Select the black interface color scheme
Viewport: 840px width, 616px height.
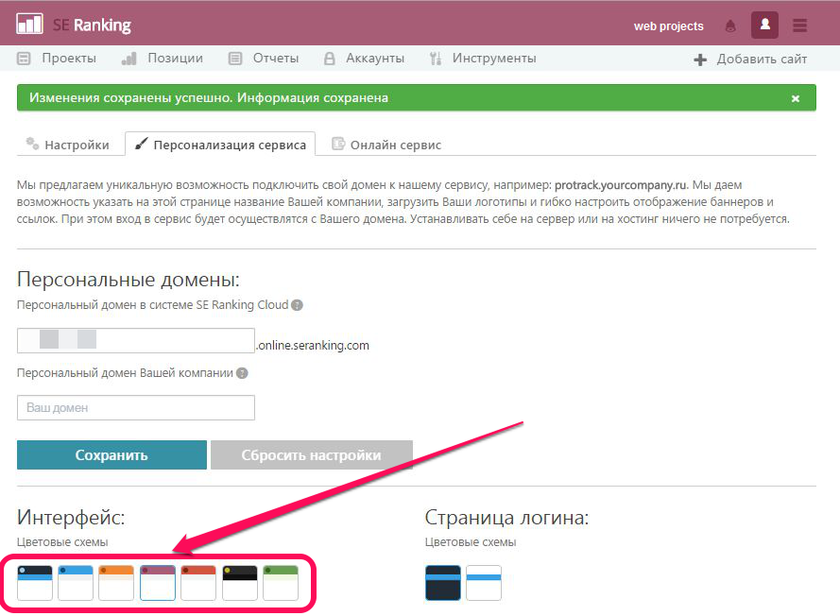coord(239,583)
